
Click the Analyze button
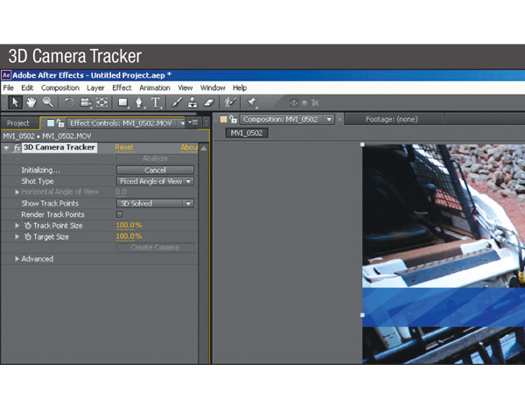point(155,158)
